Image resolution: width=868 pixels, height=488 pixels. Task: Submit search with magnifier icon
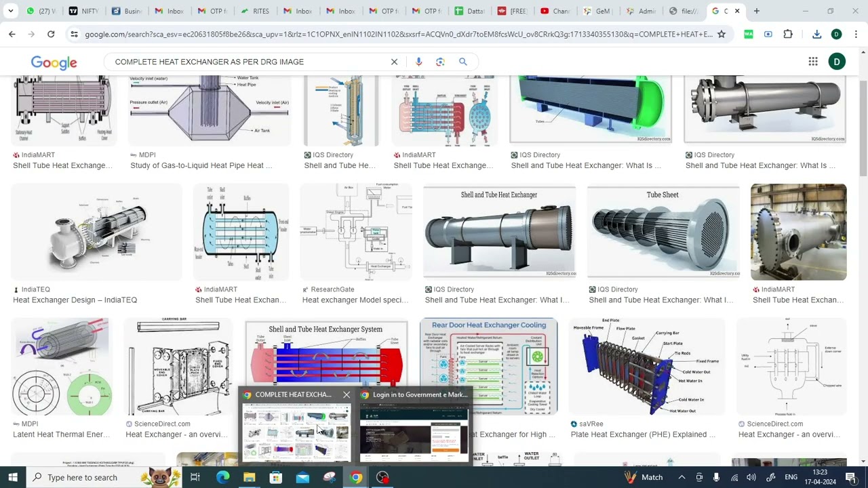463,62
